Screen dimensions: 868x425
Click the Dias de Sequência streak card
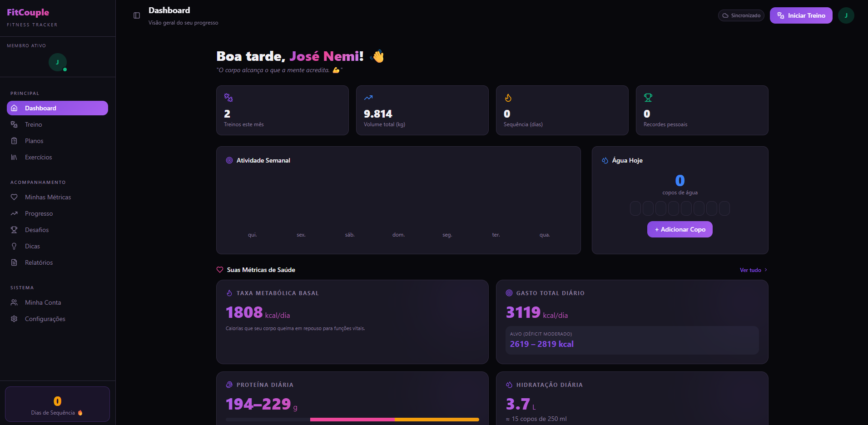point(57,404)
